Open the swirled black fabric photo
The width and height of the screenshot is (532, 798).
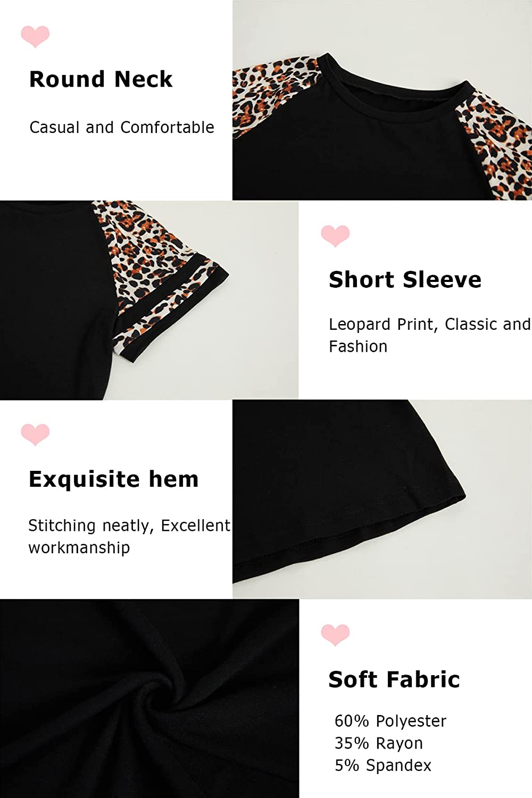(x=149, y=699)
